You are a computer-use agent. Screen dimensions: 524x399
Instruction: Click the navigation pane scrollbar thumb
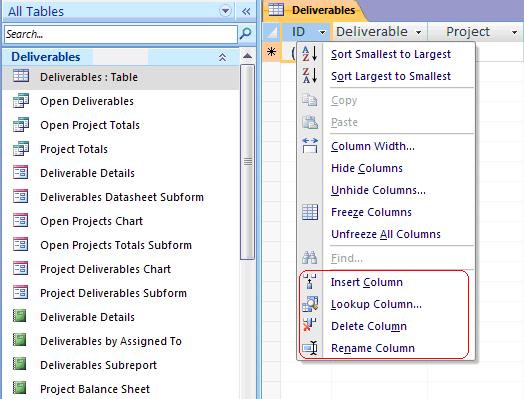point(248,162)
